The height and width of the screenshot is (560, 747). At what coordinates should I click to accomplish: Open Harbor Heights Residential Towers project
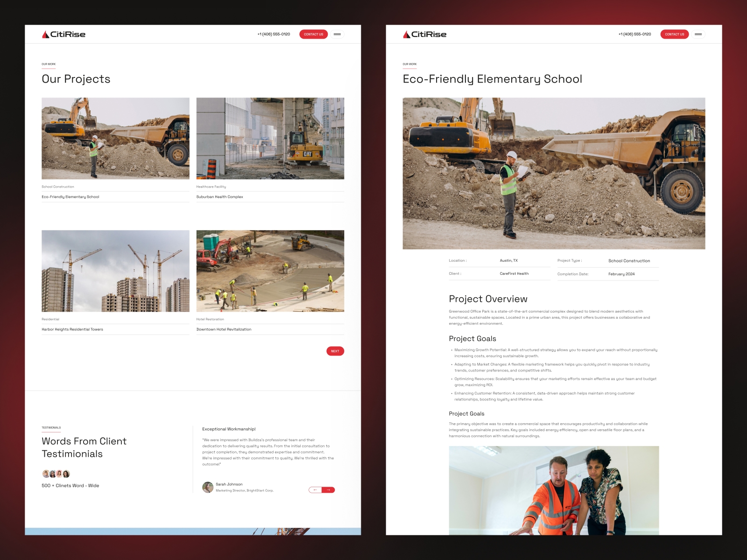[72, 329]
